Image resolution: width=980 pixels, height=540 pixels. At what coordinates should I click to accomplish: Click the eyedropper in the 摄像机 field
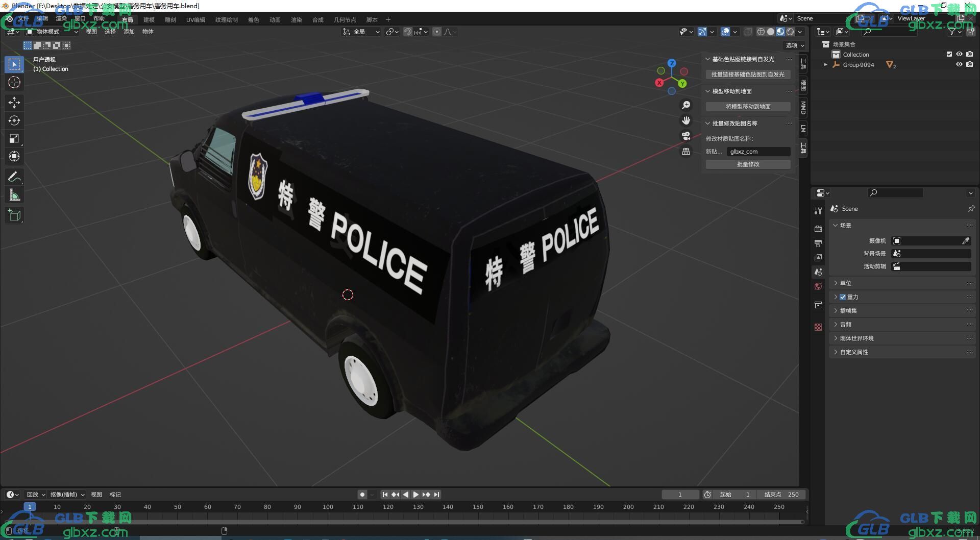click(x=966, y=241)
